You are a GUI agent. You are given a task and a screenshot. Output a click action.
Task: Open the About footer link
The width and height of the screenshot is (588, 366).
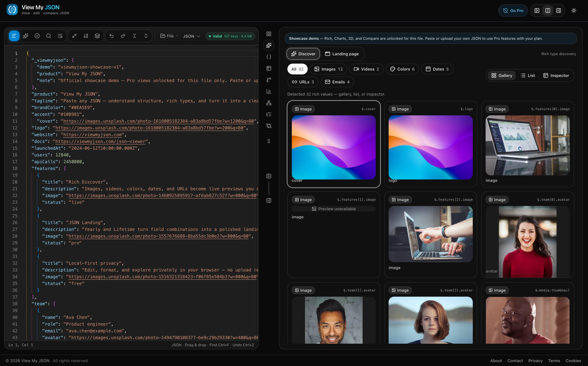[x=496, y=361]
